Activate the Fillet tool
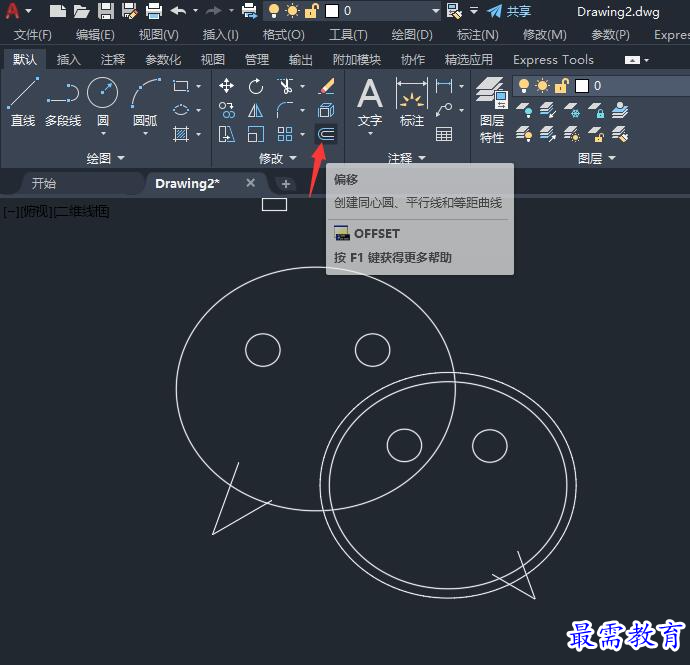691x667 pixels. point(285,110)
